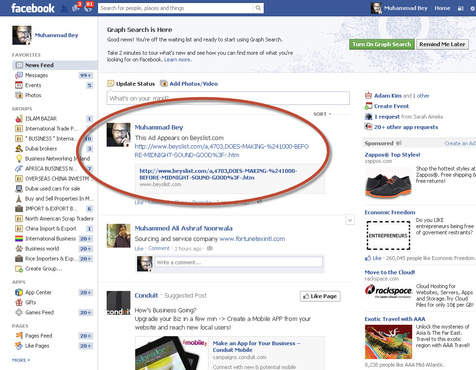Click Comment on Noorwala's post
The image size is (476, 370).
click(x=159, y=248)
